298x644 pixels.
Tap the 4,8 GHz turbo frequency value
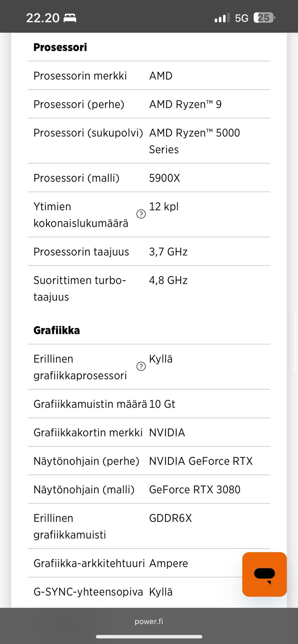click(168, 280)
